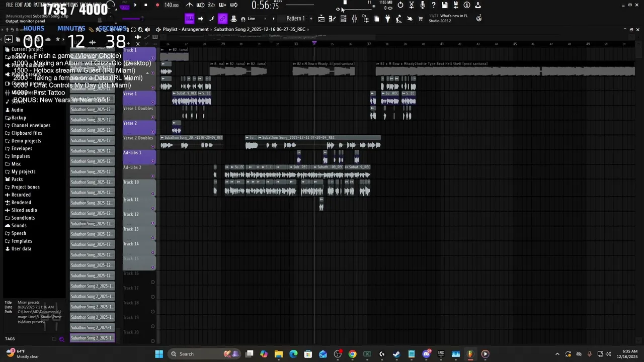Show hidden system tray icons chevron

(x=557, y=354)
